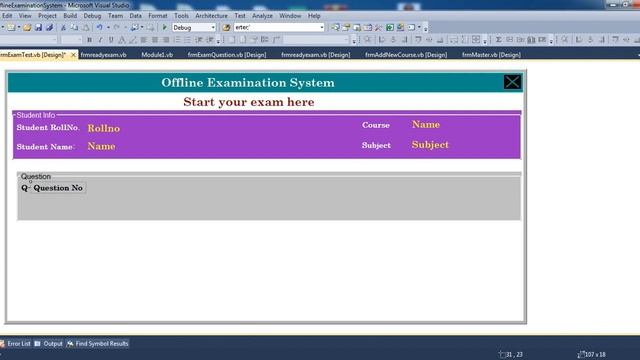Screen dimensions: 640x360
Task: Open the Tools menu
Action: tap(181, 16)
